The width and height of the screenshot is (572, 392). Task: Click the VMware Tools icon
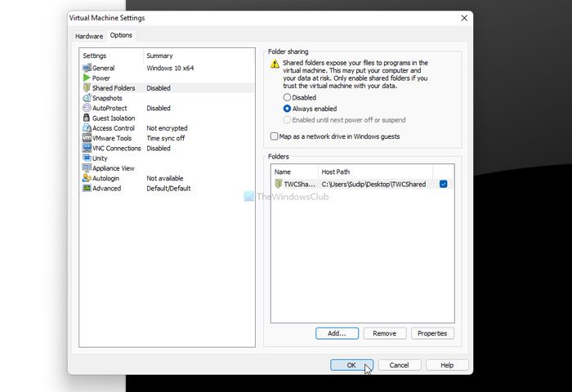point(87,138)
